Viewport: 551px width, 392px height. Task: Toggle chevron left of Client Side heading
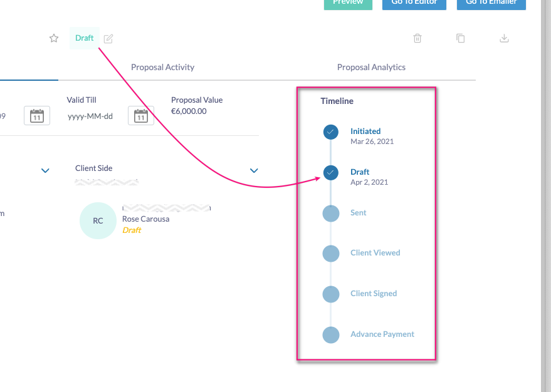45,170
